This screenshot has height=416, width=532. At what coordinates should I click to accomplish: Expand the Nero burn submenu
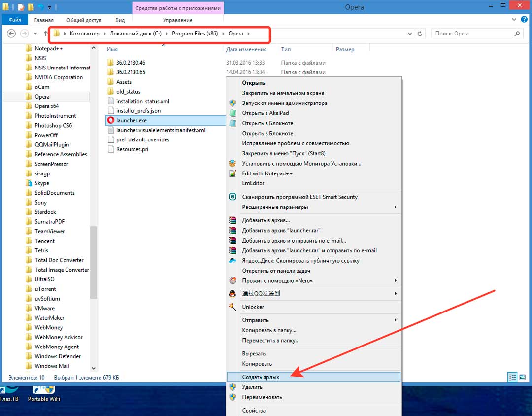(x=395, y=280)
